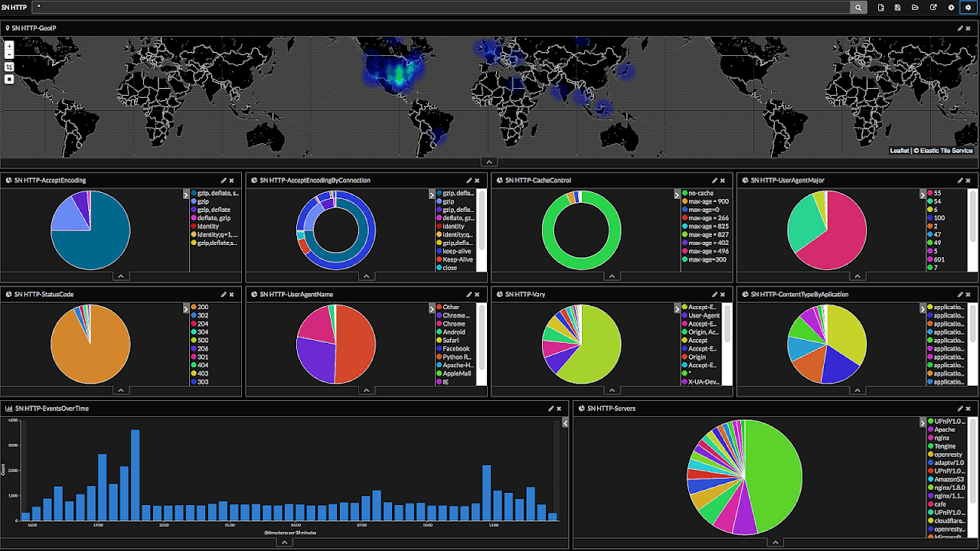Image resolution: width=980 pixels, height=551 pixels.
Task: Toggle legend of SN HTTP-UserAgentName panel
Action: (x=431, y=308)
